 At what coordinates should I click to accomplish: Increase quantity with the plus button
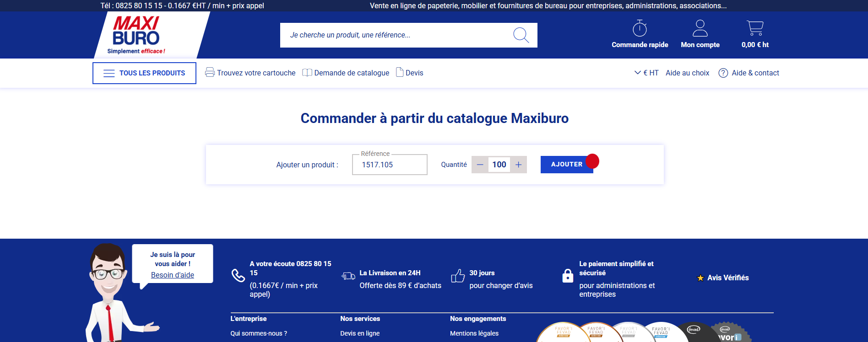518,165
